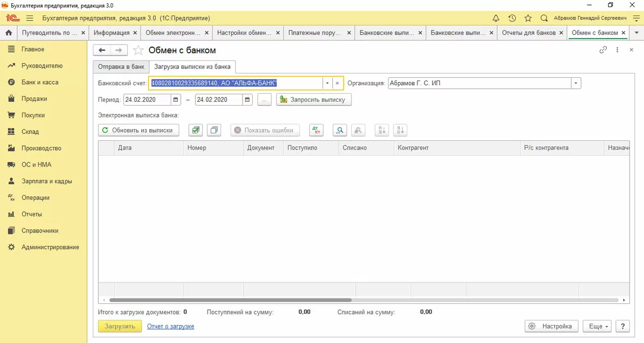
Task: Open the form's three-dot options menu
Action: tap(617, 50)
